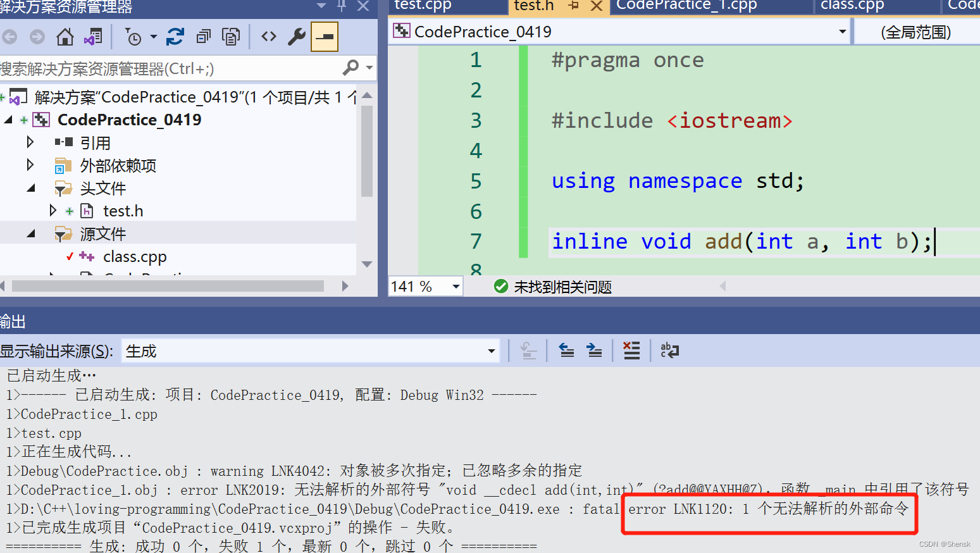This screenshot has height=553, width=980.
Task: Collapse all items in Solution Explorer
Action: pos(203,37)
